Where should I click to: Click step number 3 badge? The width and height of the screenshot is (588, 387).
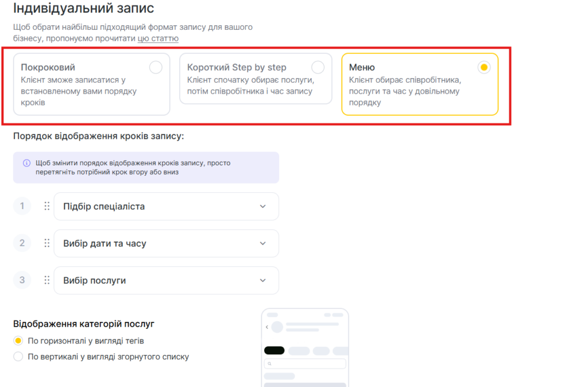point(22,280)
